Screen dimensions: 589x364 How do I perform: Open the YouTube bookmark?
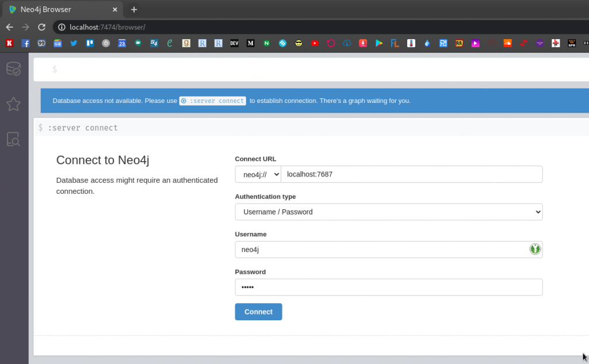coord(315,43)
